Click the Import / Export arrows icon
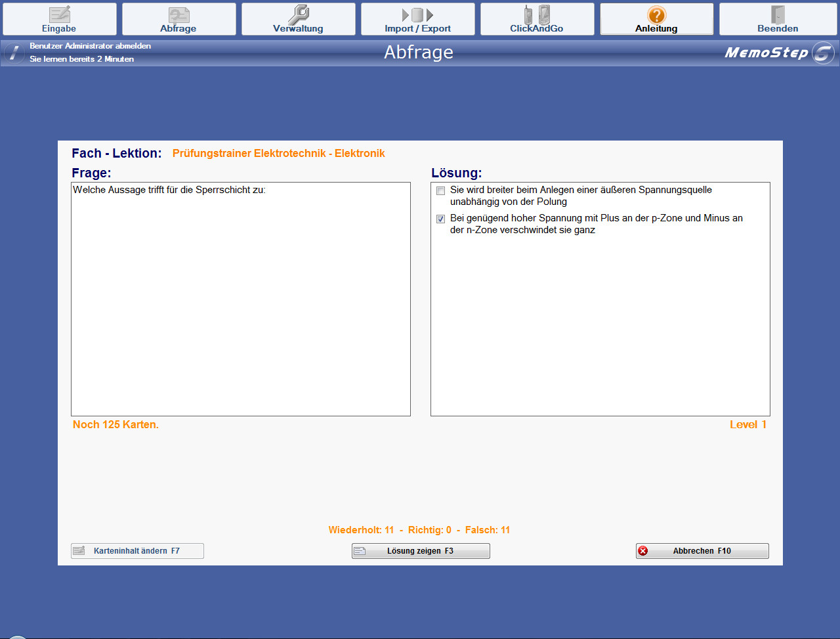 click(x=417, y=15)
